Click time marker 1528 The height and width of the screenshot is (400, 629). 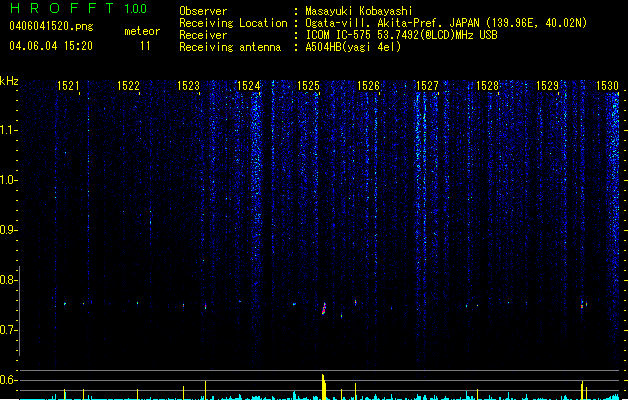click(x=487, y=86)
